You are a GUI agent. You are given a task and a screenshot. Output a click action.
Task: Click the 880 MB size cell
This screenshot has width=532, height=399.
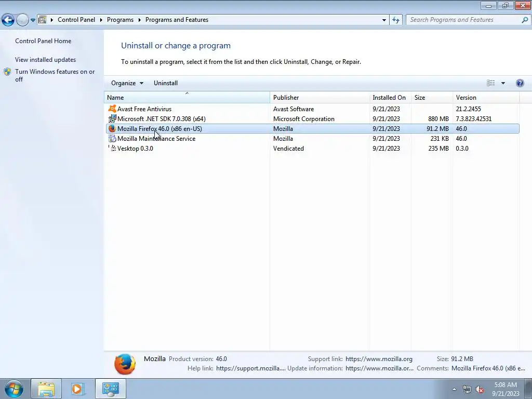[438, 119]
